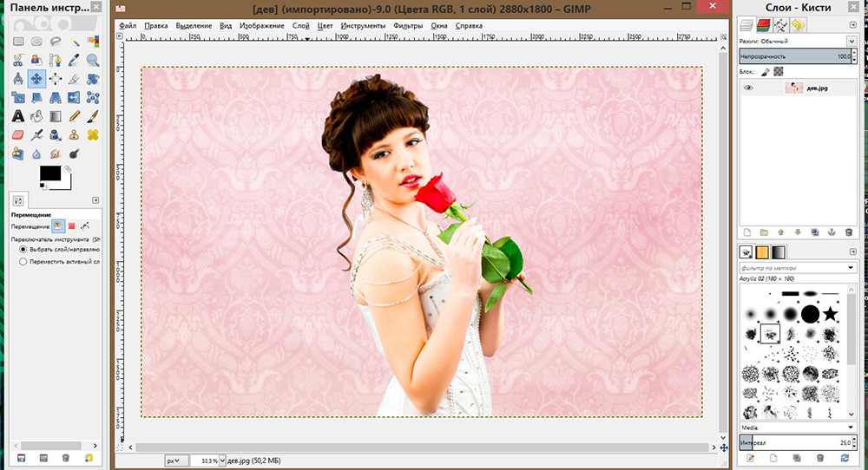Open the Фильтры menu
The image size is (868, 470).
click(407, 26)
